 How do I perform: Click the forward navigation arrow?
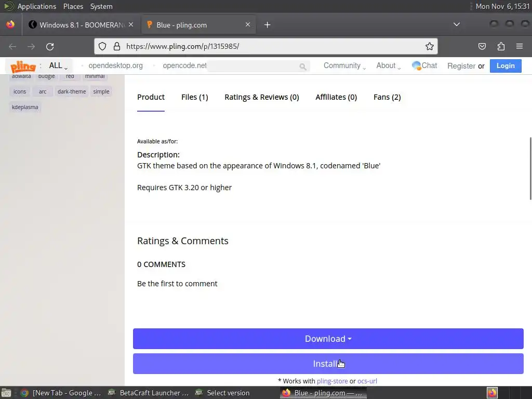pyautogui.click(x=31, y=46)
